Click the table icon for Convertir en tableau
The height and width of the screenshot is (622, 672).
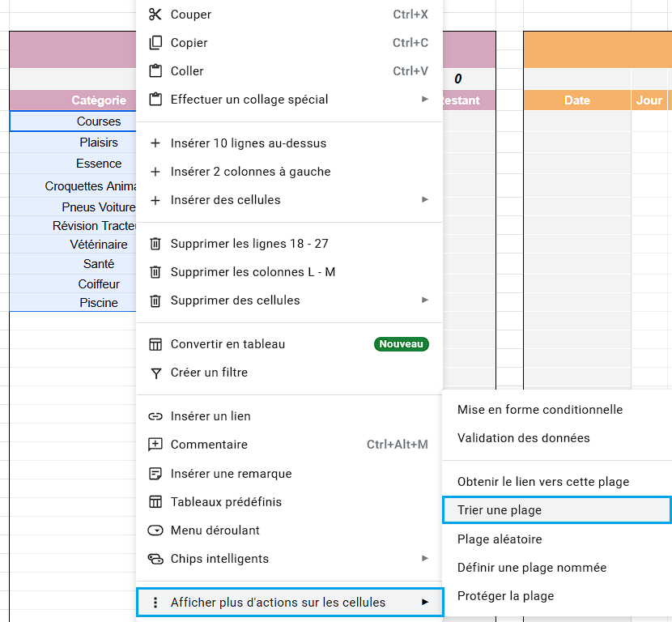pos(155,344)
